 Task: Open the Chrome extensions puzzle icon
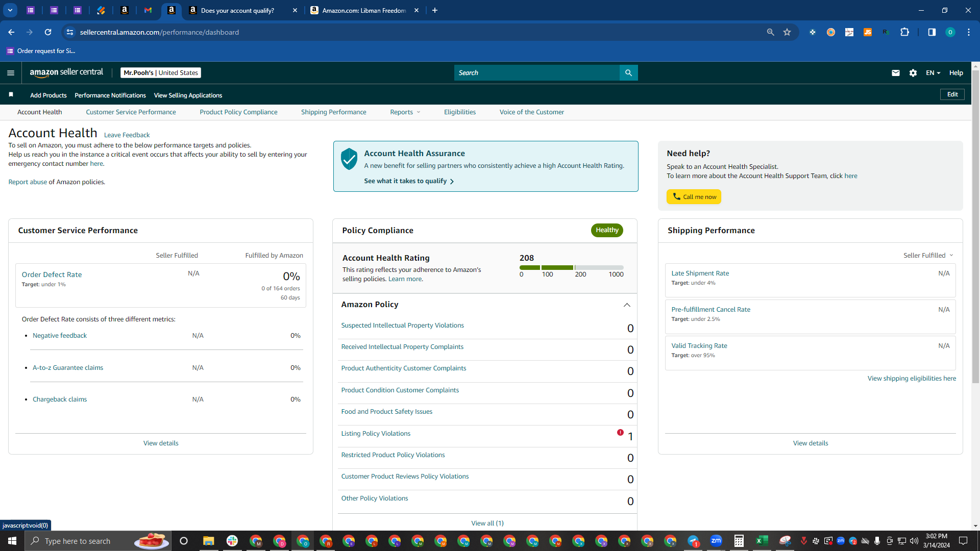[904, 32]
